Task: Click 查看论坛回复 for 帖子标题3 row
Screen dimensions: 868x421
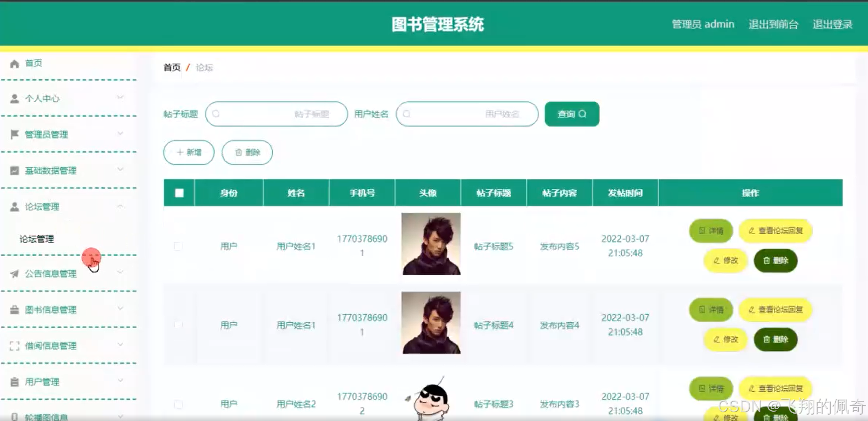Action: click(x=776, y=388)
